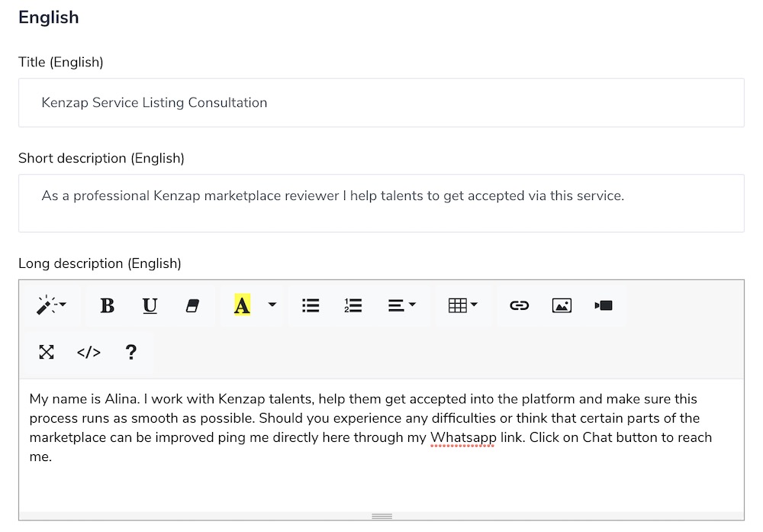Toggle underline formatting
Viewport: 763px width, 532px height.
(x=150, y=305)
